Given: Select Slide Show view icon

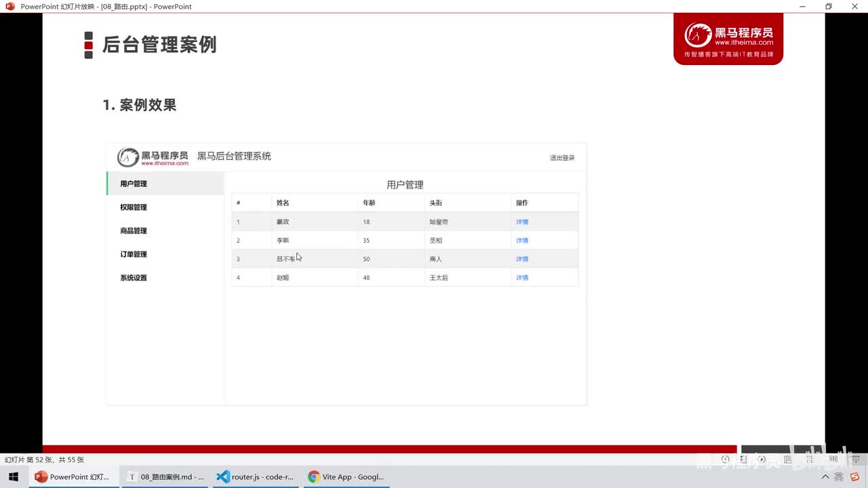Looking at the screenshot, I should coord(855,459).
